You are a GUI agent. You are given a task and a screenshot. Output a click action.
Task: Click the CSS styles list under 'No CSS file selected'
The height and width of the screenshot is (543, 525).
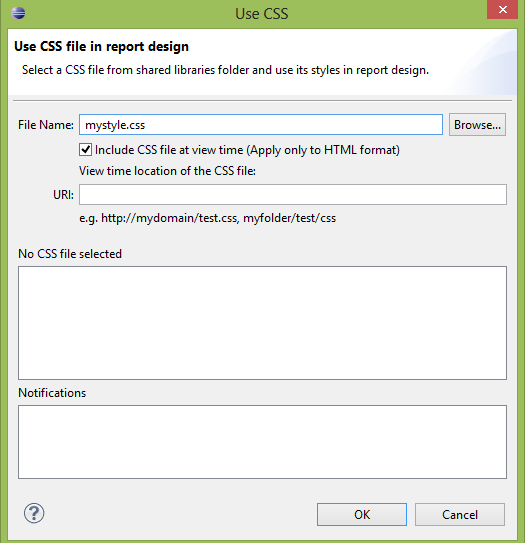pyautogui.click(x=262, y=323)
